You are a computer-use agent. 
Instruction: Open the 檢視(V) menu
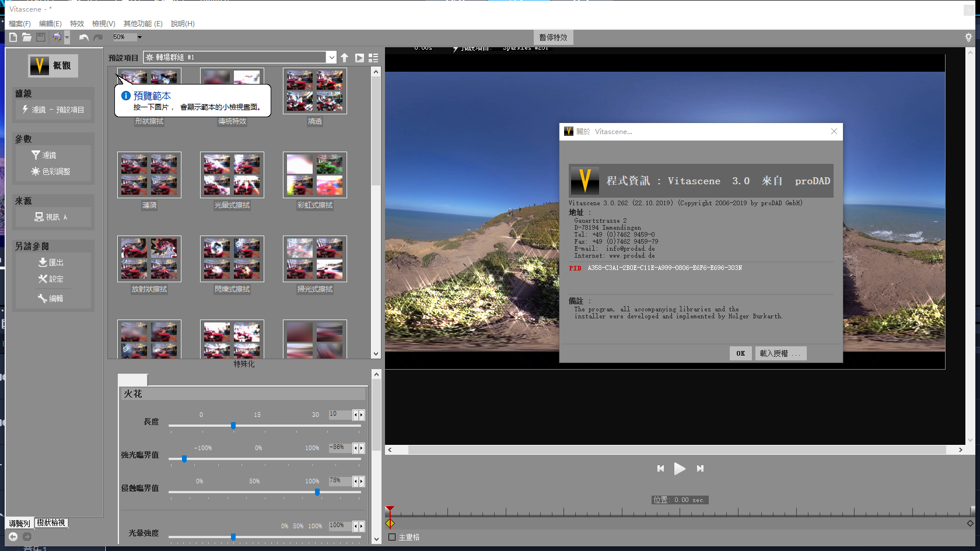[x=104, y=24]
